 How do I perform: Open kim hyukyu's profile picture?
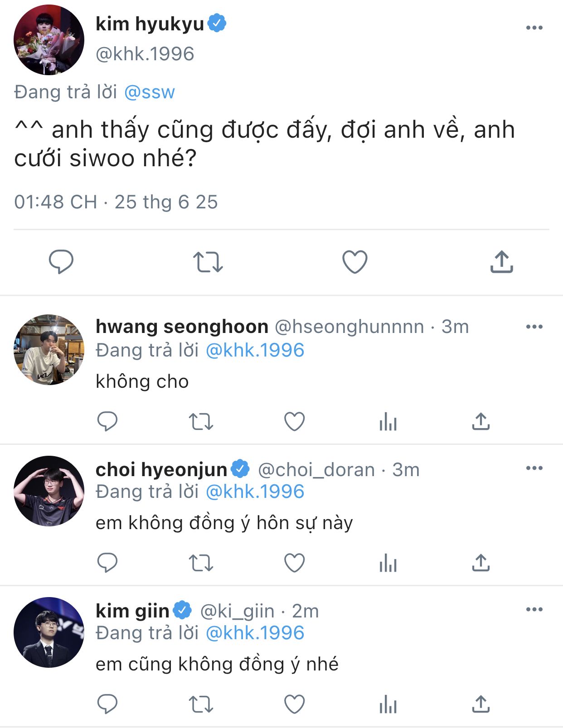49,40
